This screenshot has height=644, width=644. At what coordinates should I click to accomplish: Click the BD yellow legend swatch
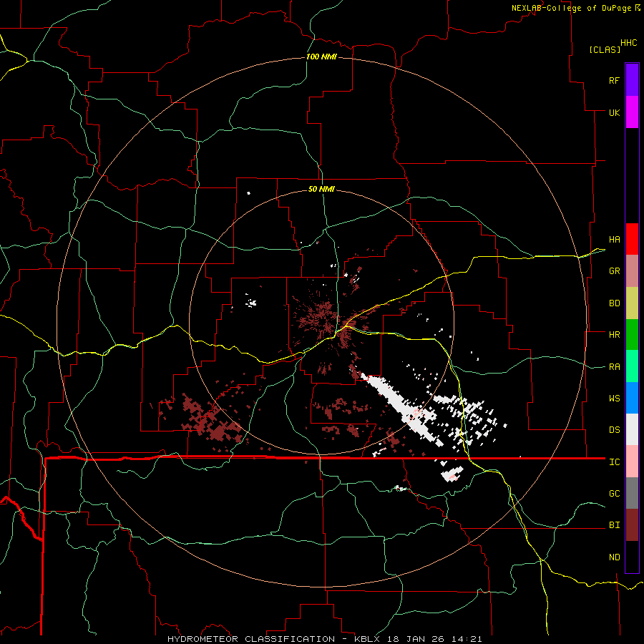coord(632,303)
